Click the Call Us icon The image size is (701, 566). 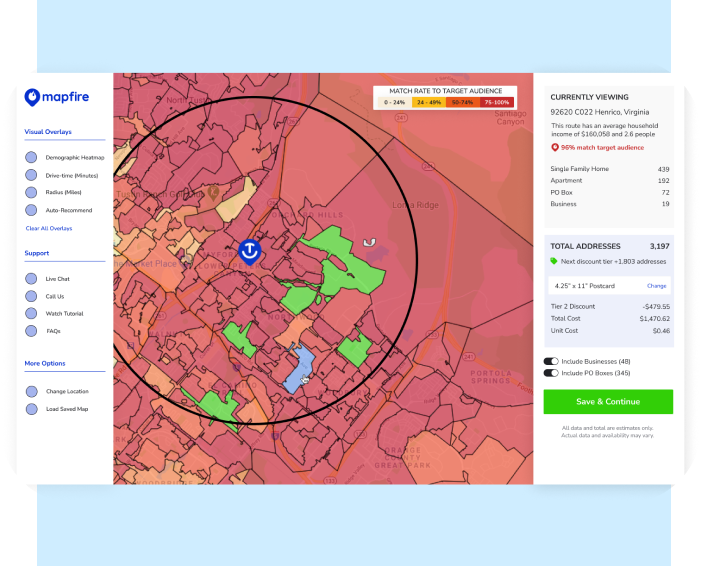click(31, 296)
